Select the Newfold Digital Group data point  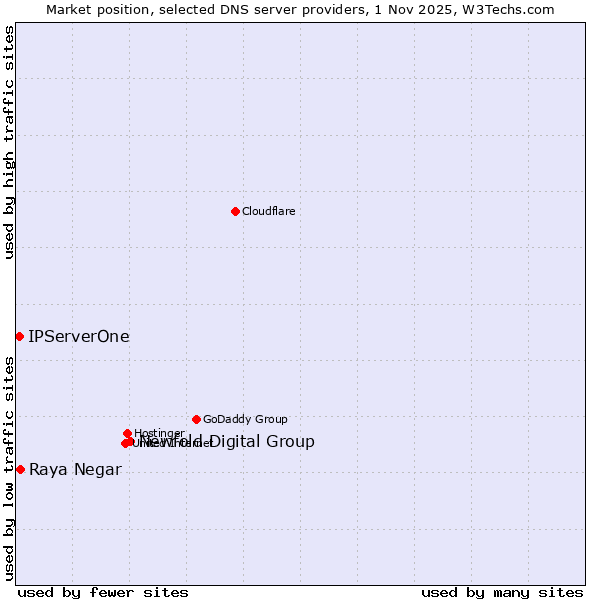click(130, 441)
